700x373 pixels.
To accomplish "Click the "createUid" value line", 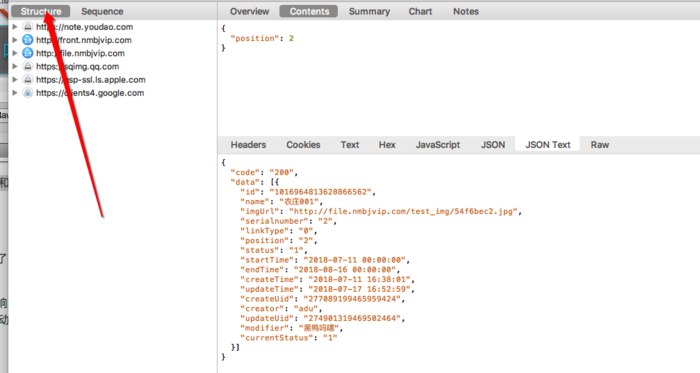I will pyautogui.click(x=322, y=299).
